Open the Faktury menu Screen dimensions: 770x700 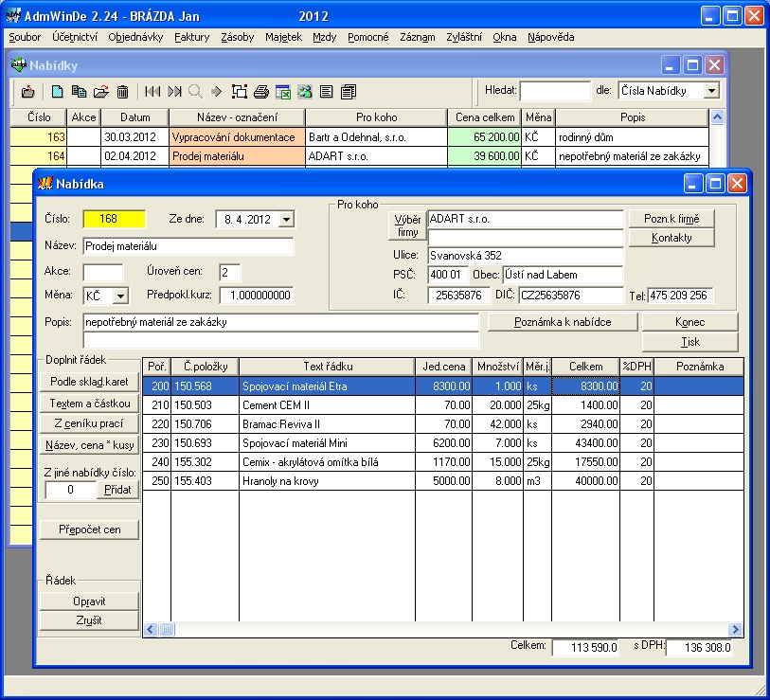tap(192, 37)
